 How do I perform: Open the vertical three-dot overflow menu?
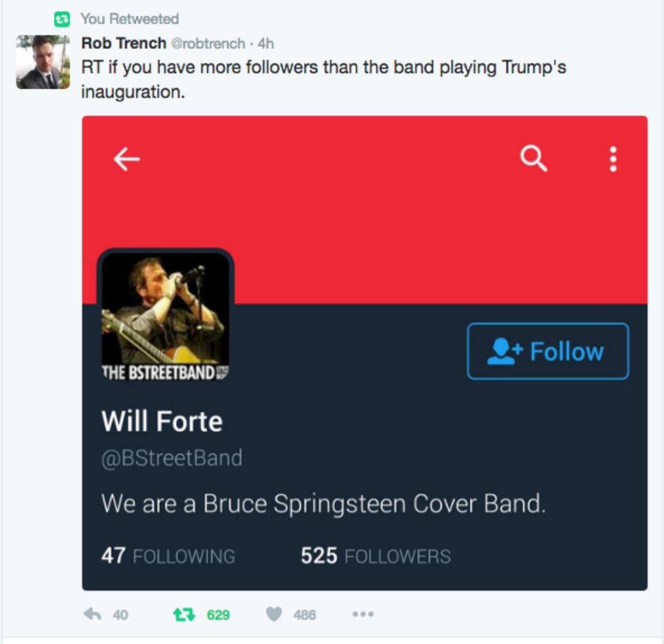pos(613,159)
